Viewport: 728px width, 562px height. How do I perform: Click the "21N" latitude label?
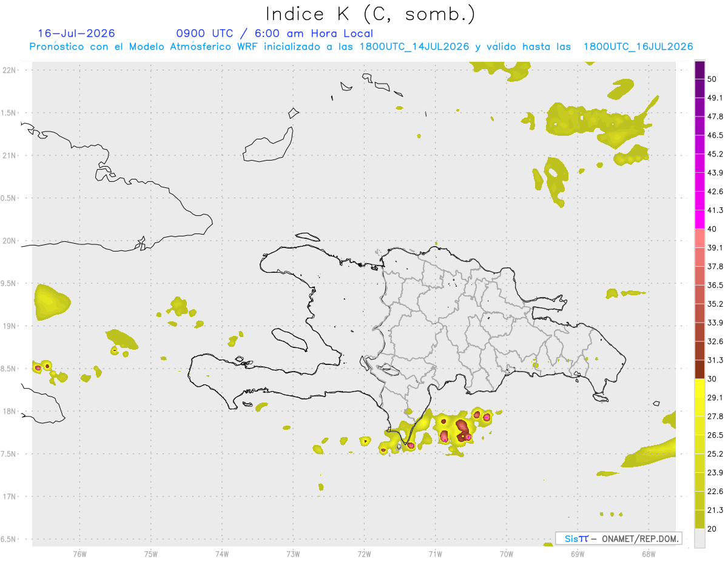10,155
